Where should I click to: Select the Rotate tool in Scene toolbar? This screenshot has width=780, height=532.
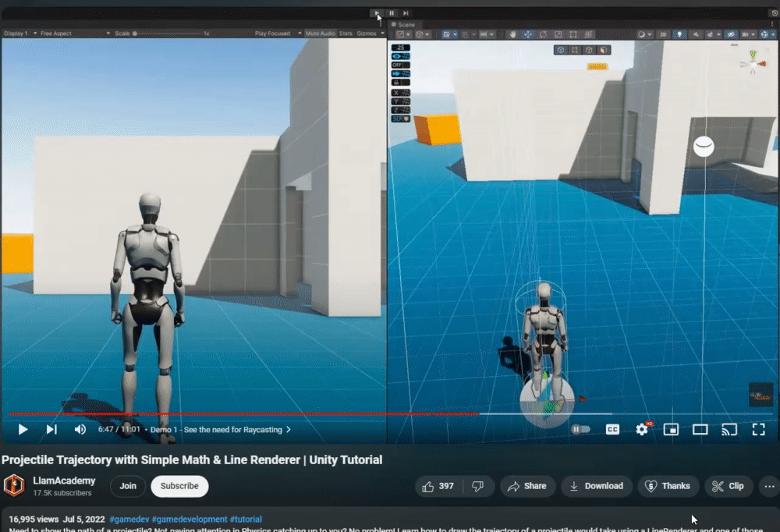(x=543, y=34)
